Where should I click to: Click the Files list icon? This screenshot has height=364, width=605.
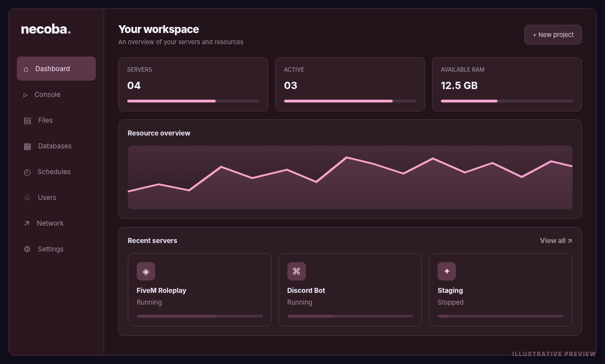(27, 121)
